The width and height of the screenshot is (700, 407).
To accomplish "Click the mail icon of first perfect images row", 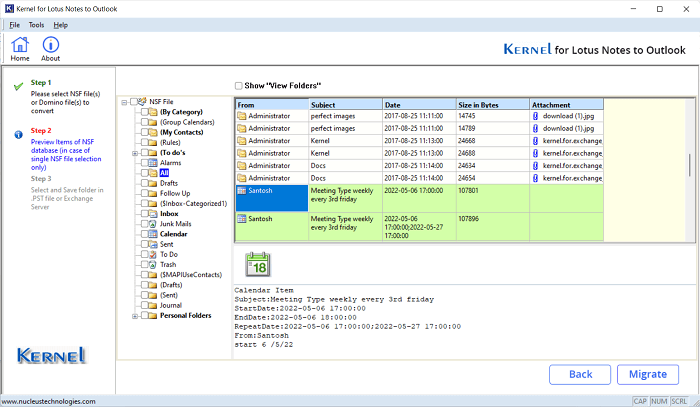I will coord(242,116).
